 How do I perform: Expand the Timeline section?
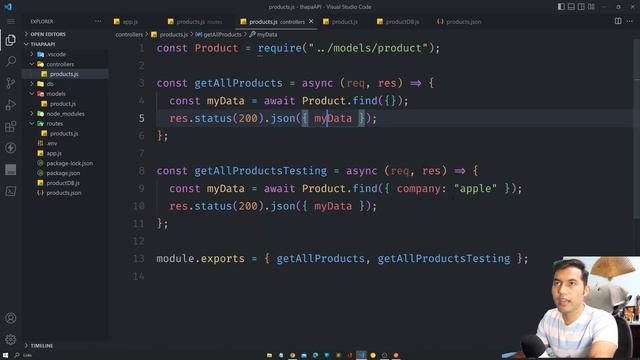click(41, 346)
